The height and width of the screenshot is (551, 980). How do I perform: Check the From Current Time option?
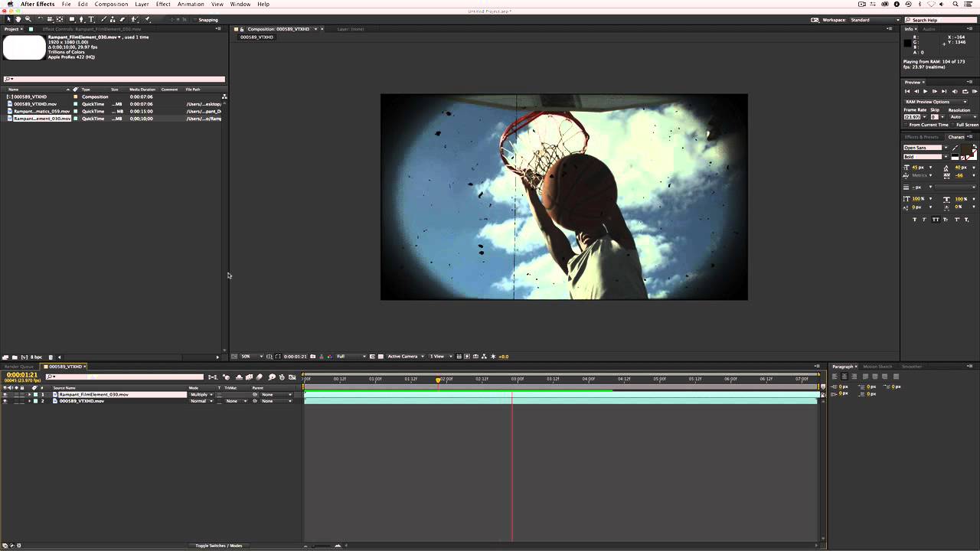point(906,125)
